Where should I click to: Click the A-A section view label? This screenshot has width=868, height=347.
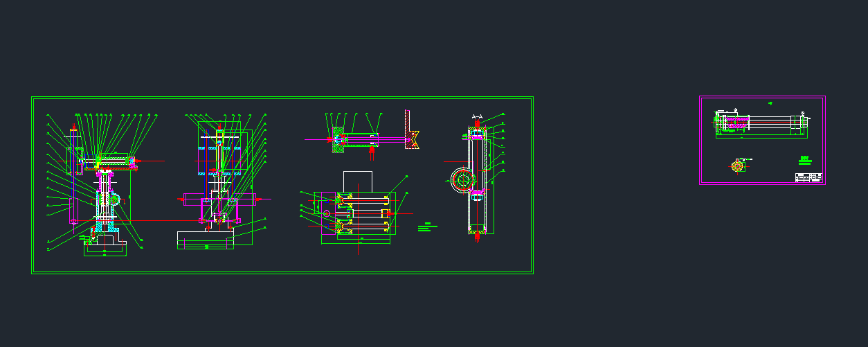pos(477,117)
